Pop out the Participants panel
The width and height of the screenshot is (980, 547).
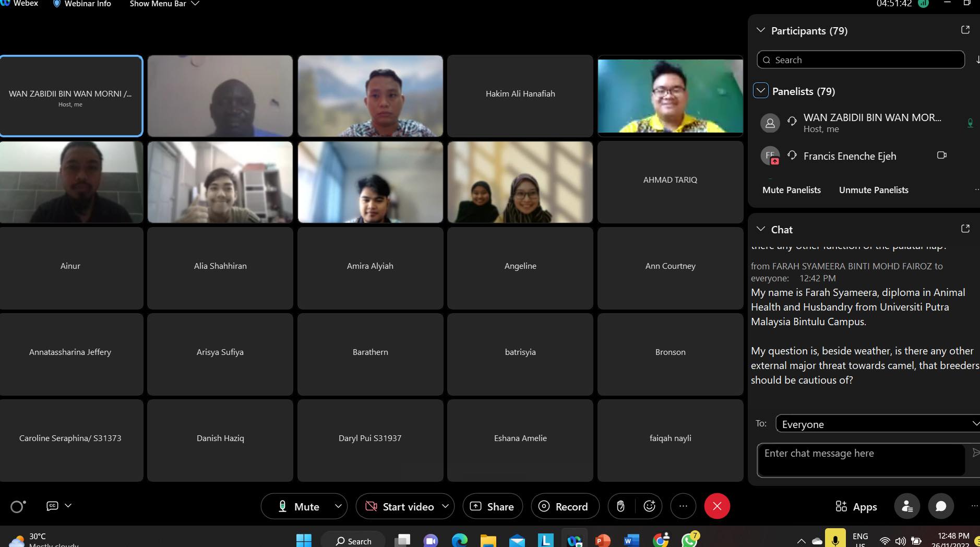[965, 30]
